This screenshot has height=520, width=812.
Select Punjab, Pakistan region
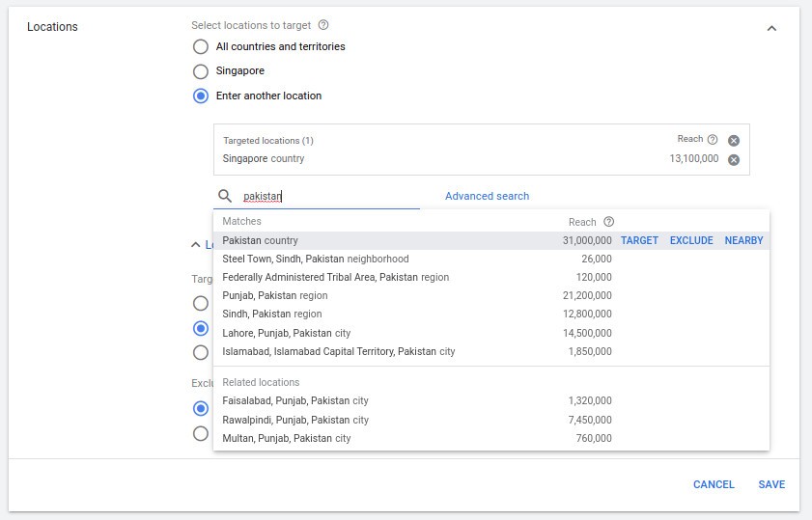[490, 295]
